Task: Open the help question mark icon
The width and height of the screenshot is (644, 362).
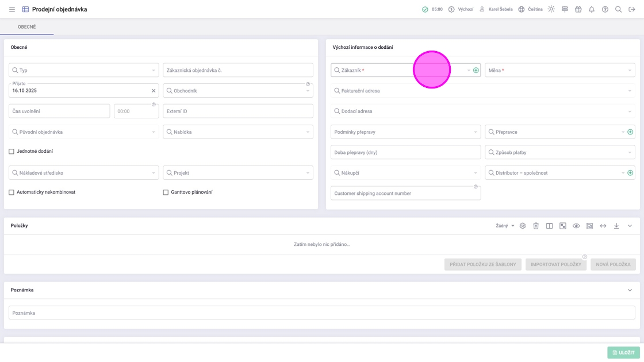Action: (x=605, y=9)
